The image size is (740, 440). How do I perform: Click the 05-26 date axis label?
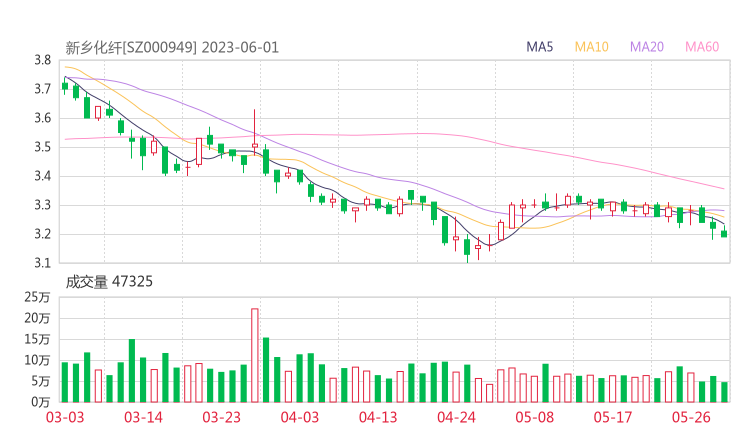pos(691,417)
